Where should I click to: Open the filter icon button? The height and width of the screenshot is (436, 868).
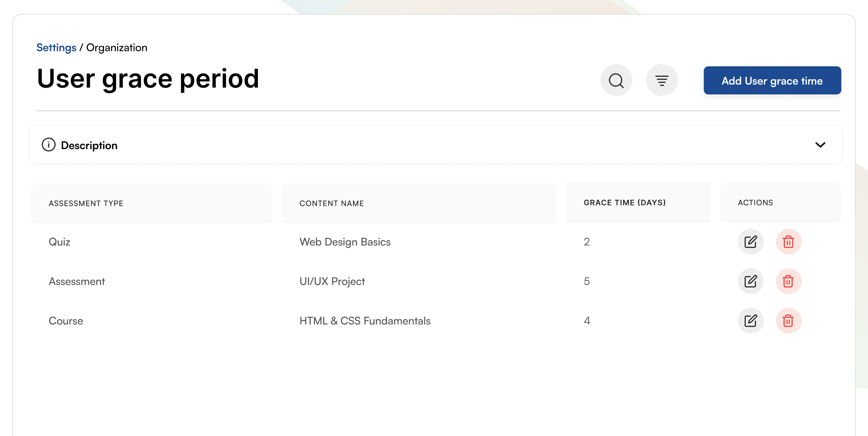click(x=662, y=80)
